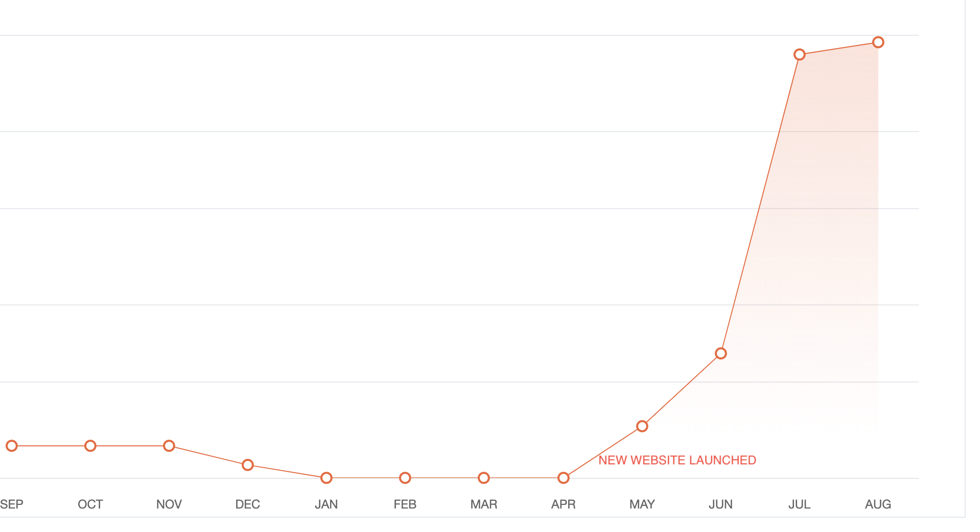The image size is (980, 532).
Task: Select the December data point on chart
Action: (248, 465)
